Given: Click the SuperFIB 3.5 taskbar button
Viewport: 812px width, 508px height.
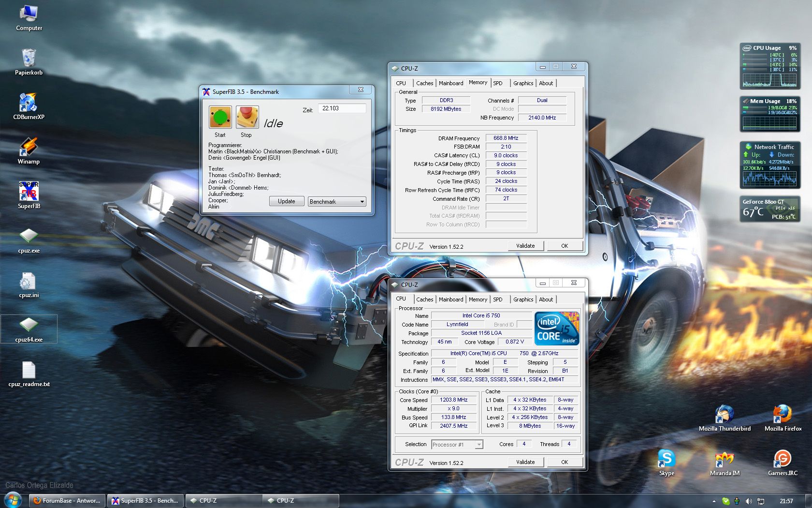Looking at the screenshot, I should [145, 501].
